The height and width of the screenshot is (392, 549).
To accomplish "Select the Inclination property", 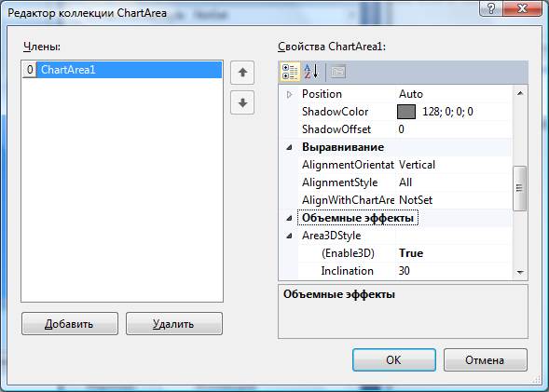I will tap(347, 271).
